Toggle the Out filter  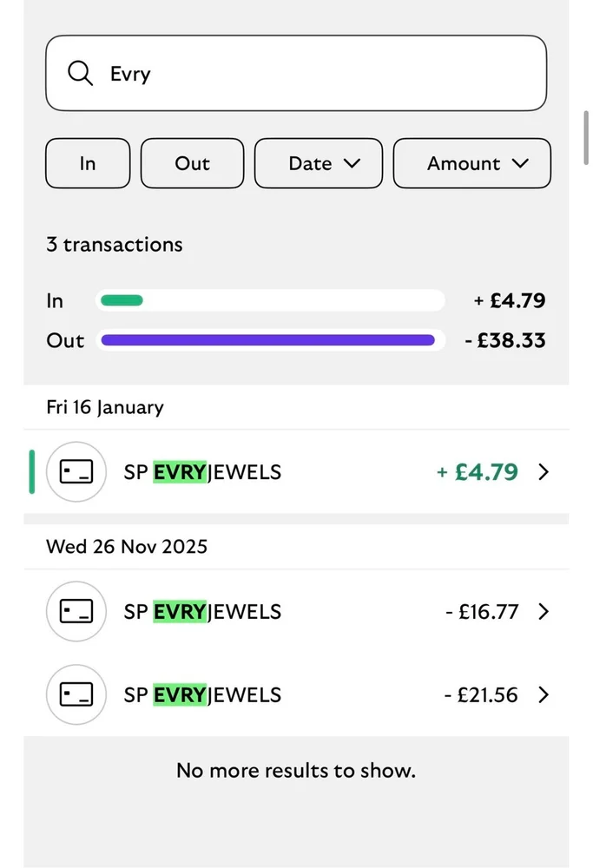pyautogui.click(x=192, y=163)
